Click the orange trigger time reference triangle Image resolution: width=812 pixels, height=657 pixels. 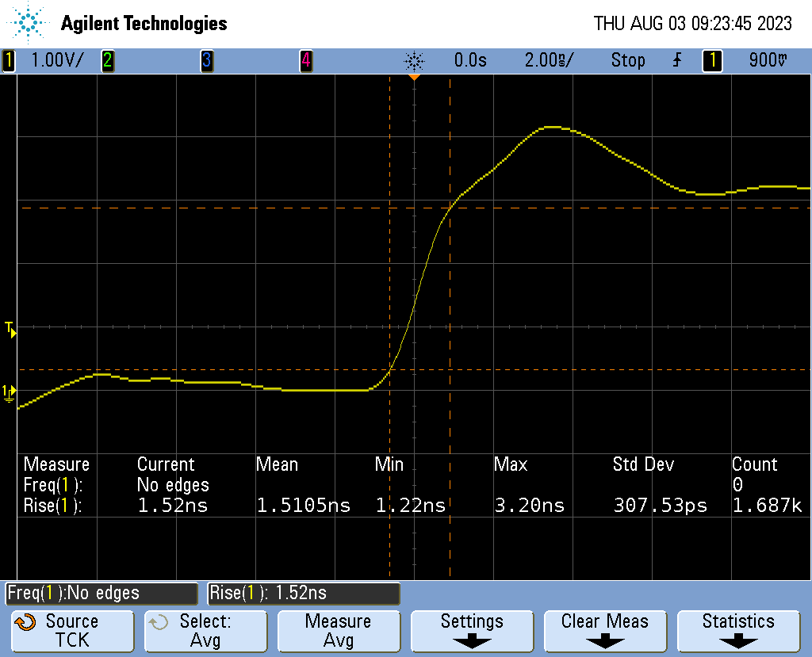tap(414, 77)
